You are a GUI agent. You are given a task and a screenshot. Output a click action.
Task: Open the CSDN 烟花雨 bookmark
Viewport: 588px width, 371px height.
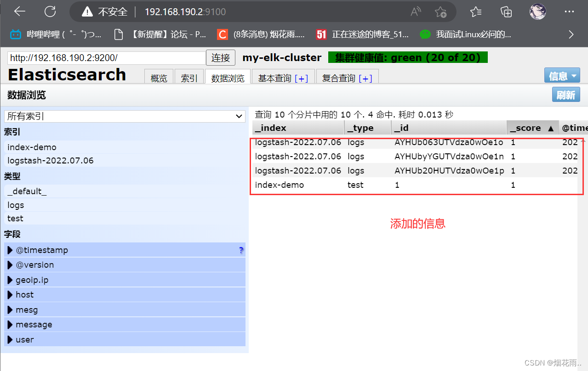(261, 34)
